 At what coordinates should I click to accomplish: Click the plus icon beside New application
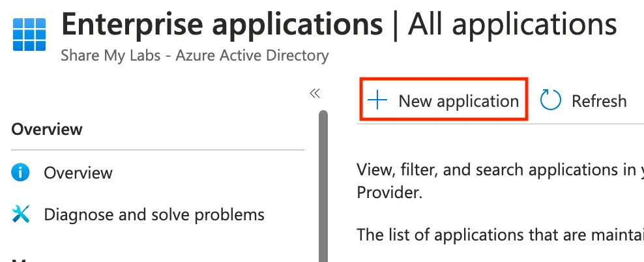(x=377, y=101)
